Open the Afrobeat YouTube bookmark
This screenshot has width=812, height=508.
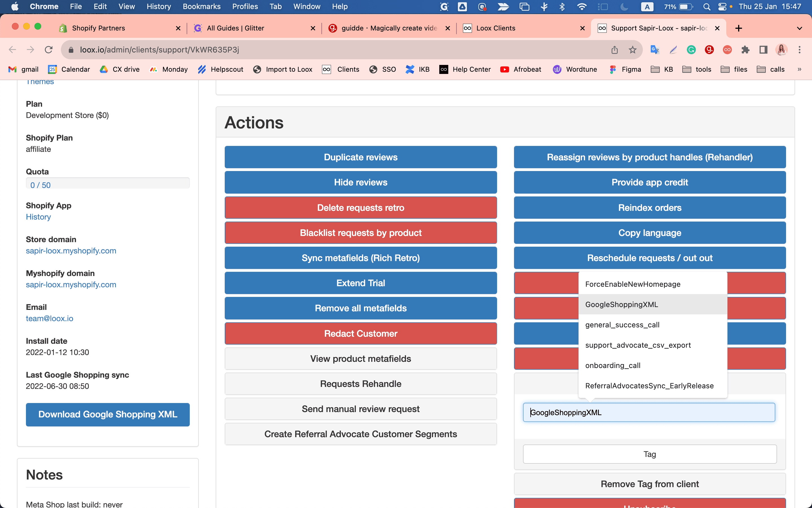click(520, 69)
